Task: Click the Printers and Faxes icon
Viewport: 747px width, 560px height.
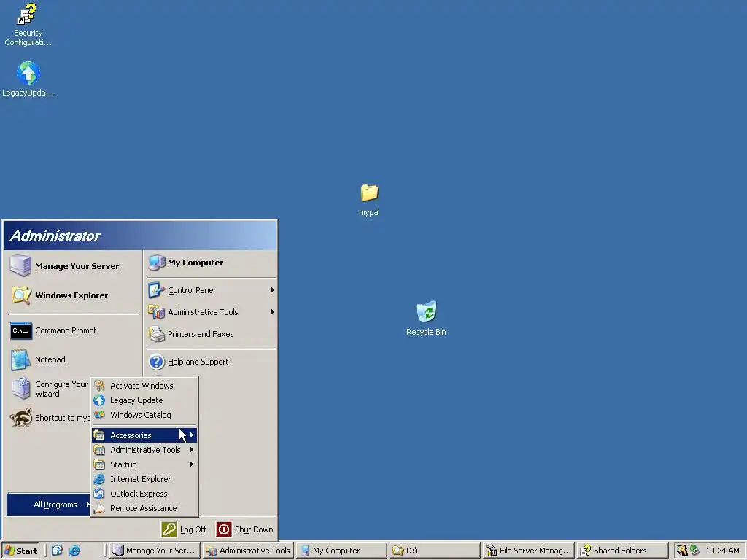Action: pos(156,334)
